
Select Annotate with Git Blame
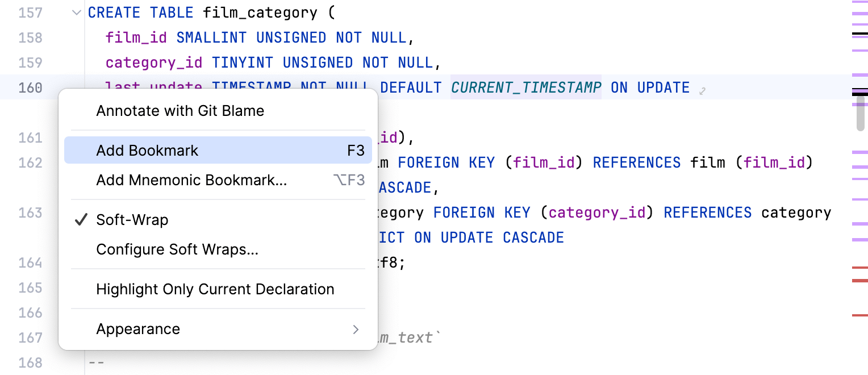pyautogui.click(x=180, y=111)
